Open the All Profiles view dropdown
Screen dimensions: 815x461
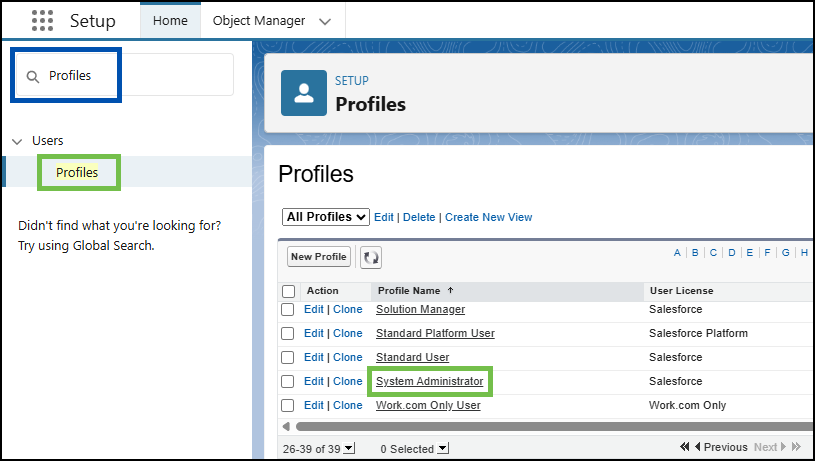coord(326,217)
